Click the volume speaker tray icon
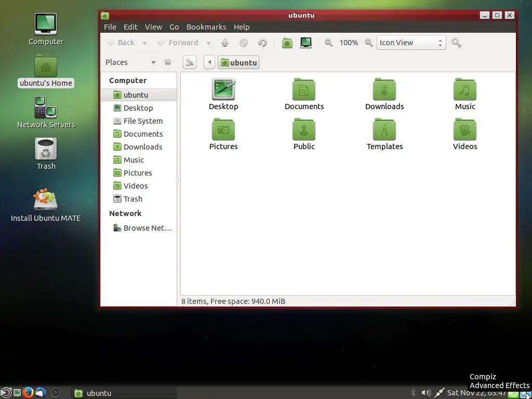This screenshot has width=532, height=399. (426, 393)
